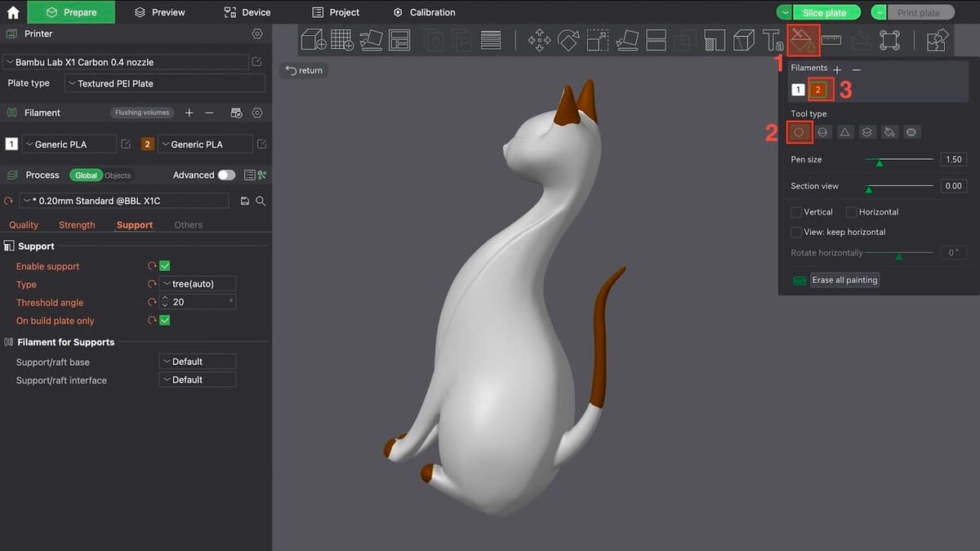Select the Rotate tool

568,40
